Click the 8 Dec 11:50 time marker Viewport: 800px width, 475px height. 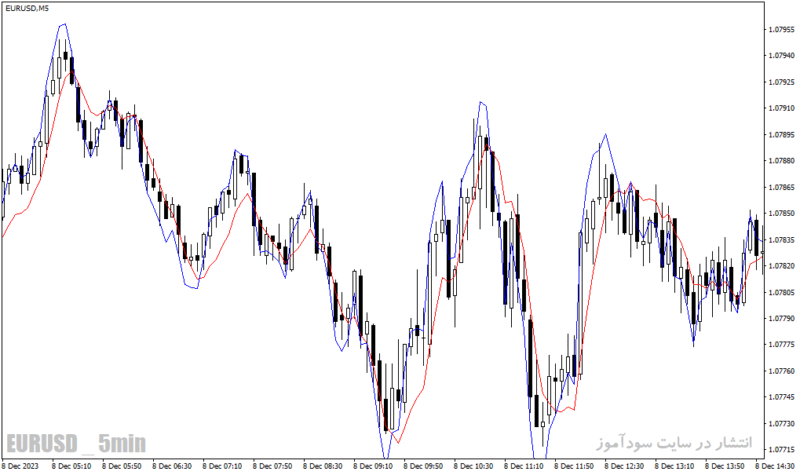(x=574, y=466)
